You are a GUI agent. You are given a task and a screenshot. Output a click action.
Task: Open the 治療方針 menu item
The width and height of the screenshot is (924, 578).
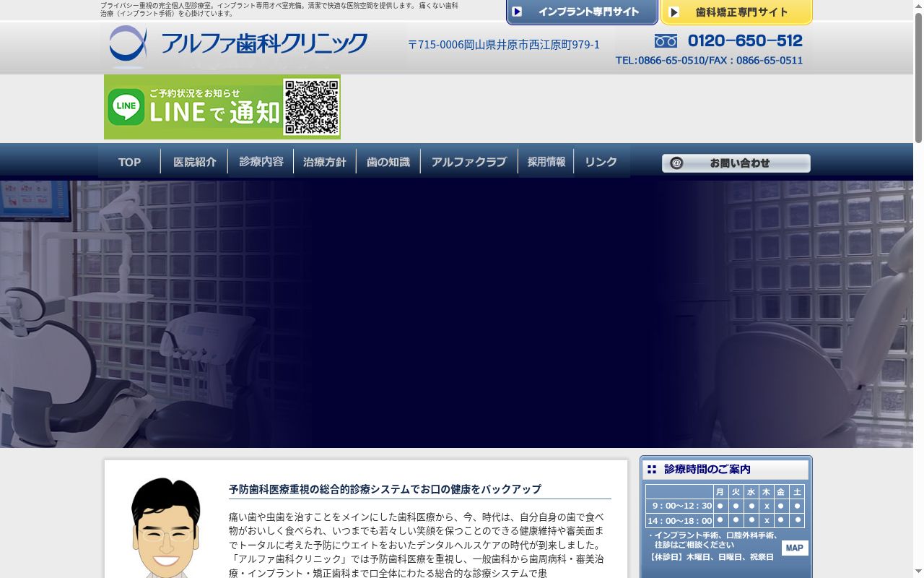click(x=325, y=162)
